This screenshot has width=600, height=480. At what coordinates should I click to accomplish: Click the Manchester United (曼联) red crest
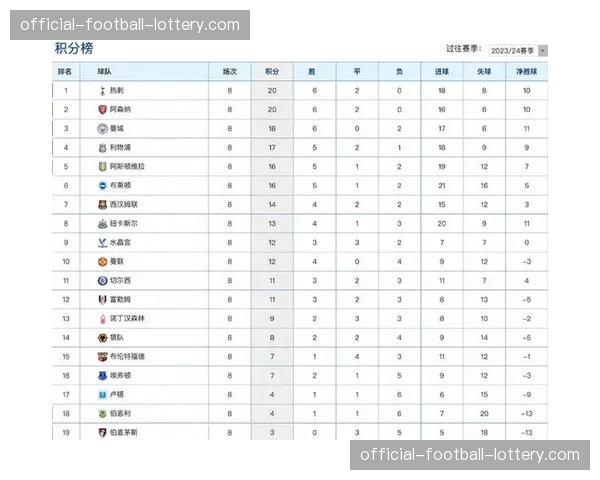click(102, 262)
